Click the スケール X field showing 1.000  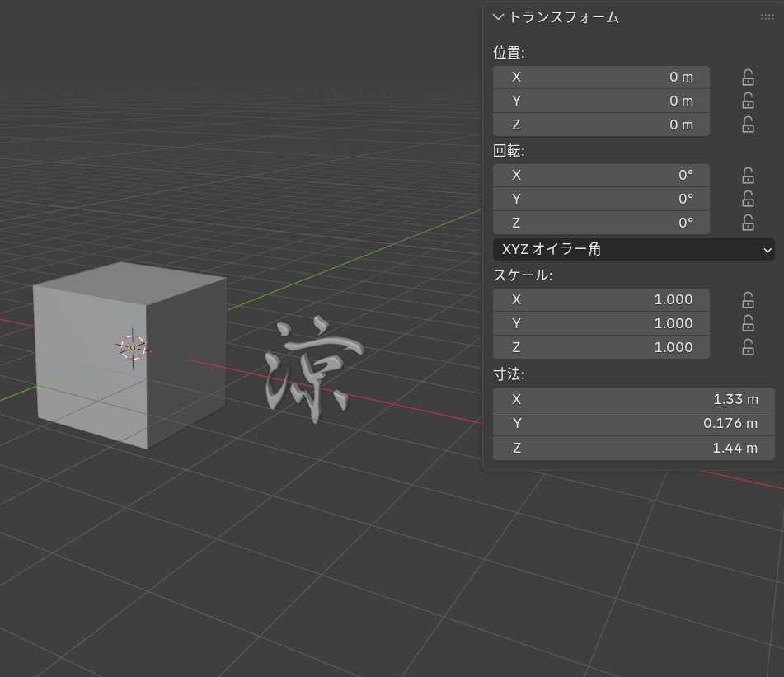click(x=601, y=299)
